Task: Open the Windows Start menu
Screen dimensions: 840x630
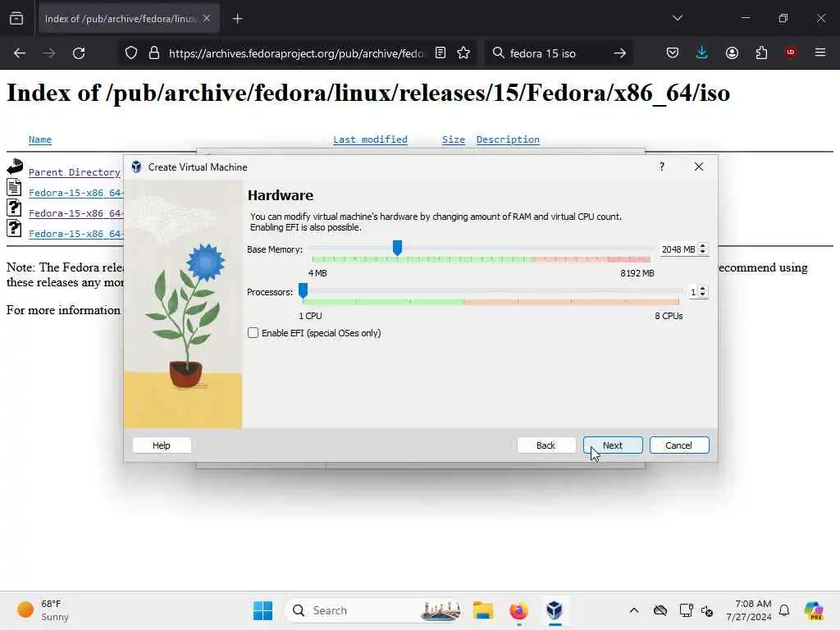Action: 262,610
